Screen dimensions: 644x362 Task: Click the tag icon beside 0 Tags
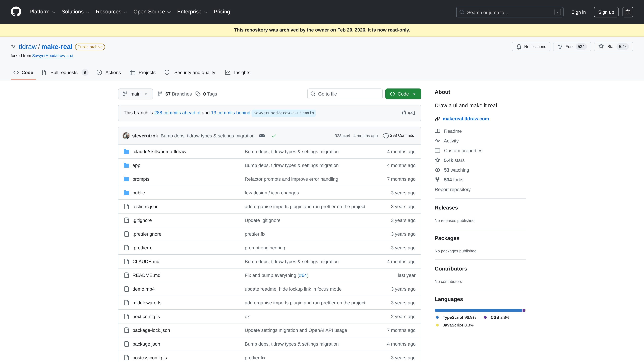click(198, 94)
